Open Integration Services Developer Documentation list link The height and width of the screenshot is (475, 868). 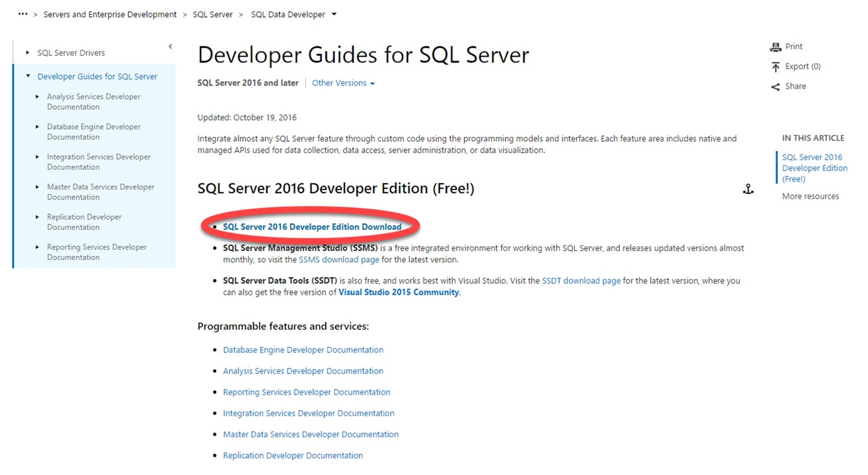click(309, 413)
